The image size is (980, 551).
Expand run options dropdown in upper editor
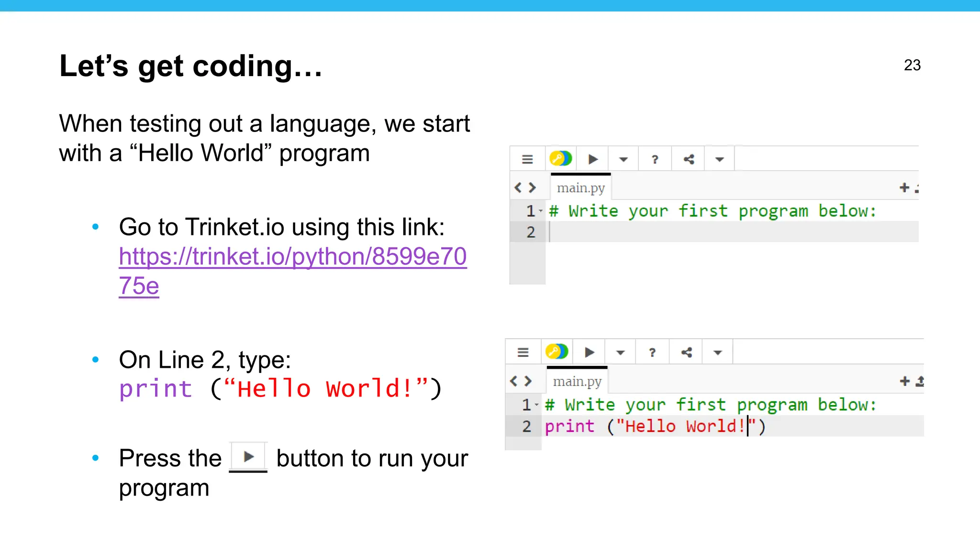623,159
